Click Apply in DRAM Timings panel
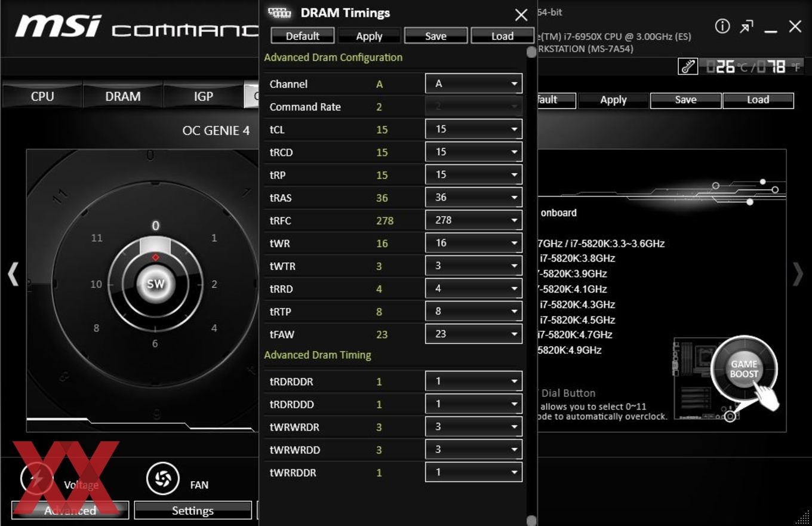The height and width of the screenshot is (526, 812). pos(369,36)
